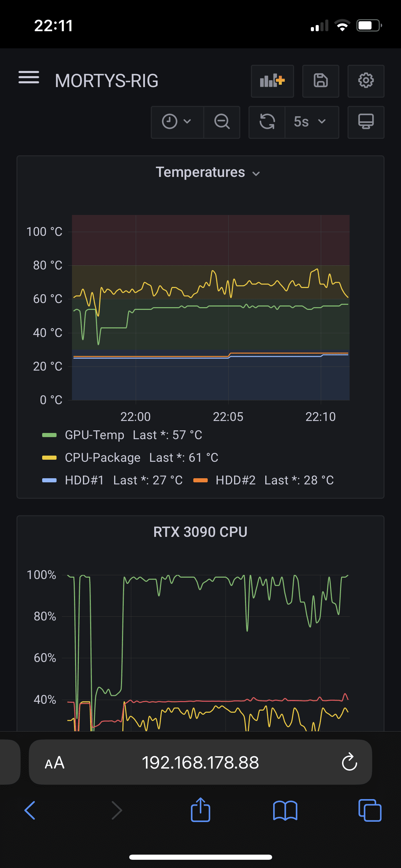Click the RTX 3090 CPU panel title
Image resolution: width=401 pixels, height=868 pixels.
click(x=200, y=532)
